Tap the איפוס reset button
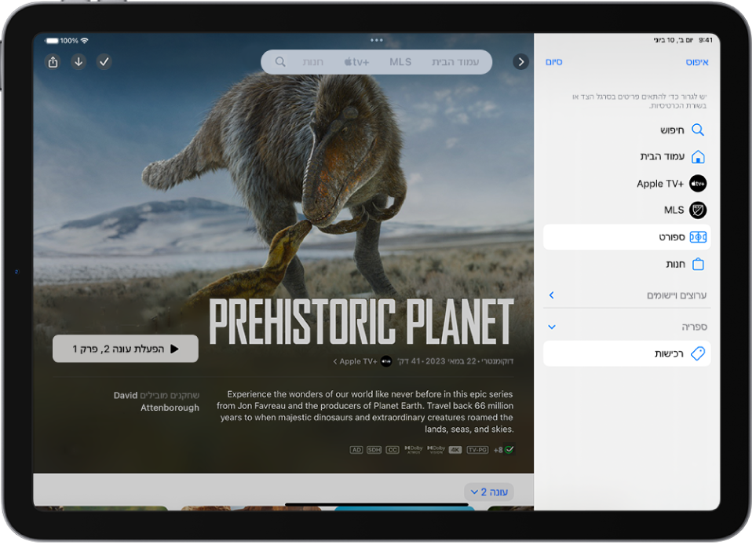Image resolution: width=756 pixels, height=545 pixels. pyautogui.click(x=696, y=62)
